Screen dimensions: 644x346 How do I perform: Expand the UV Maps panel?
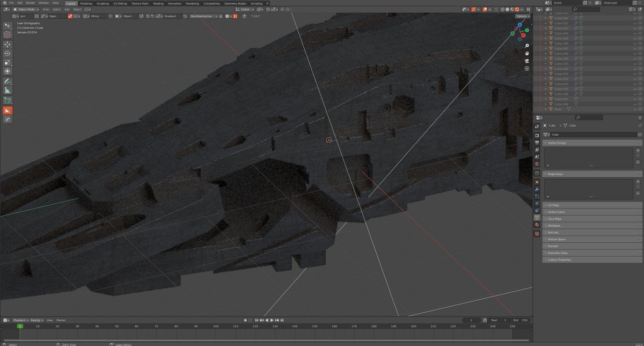592,205
